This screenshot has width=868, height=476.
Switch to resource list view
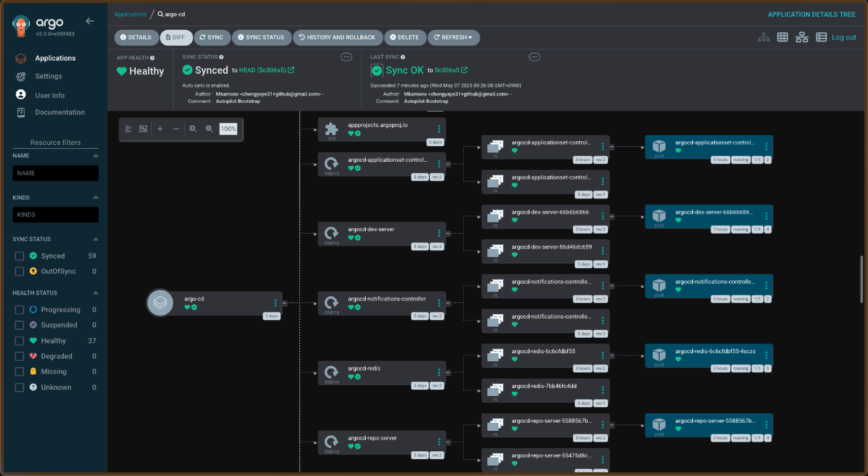point(821,37)
